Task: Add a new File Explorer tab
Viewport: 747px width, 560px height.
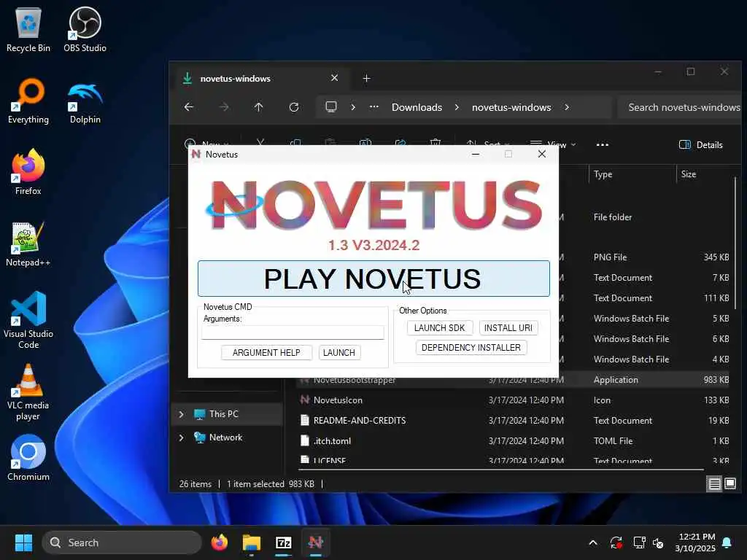Action: pyautogui.click(x=366, y=79)
